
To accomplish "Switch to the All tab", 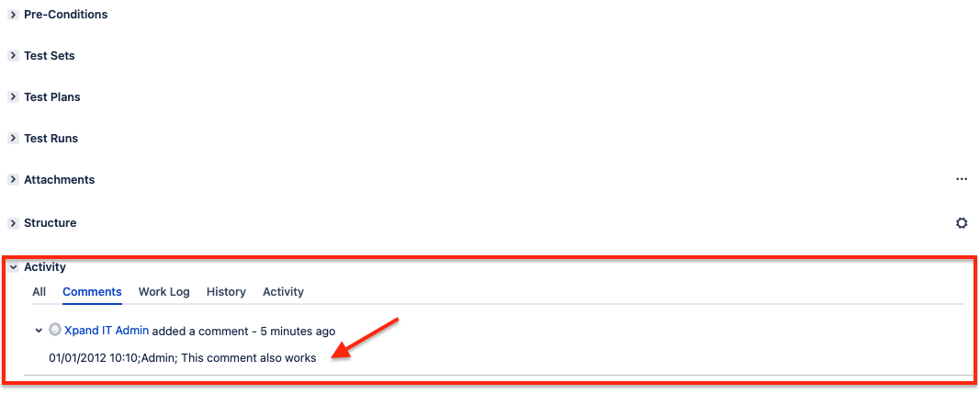I will click(39, 291).
